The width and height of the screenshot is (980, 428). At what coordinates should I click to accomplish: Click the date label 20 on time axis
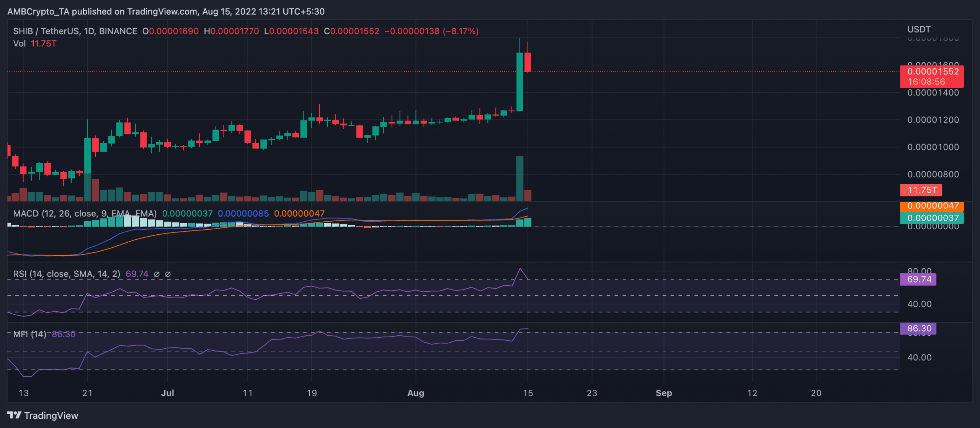coord(816,393)
